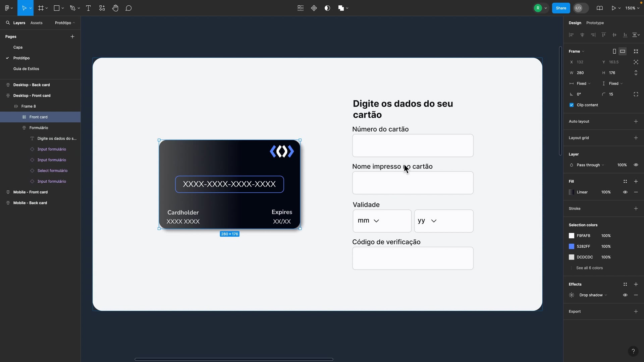This screenshot has width=644, height=362.
Task: Switch to the Prototype tab
Action: (x=595, y=23)
